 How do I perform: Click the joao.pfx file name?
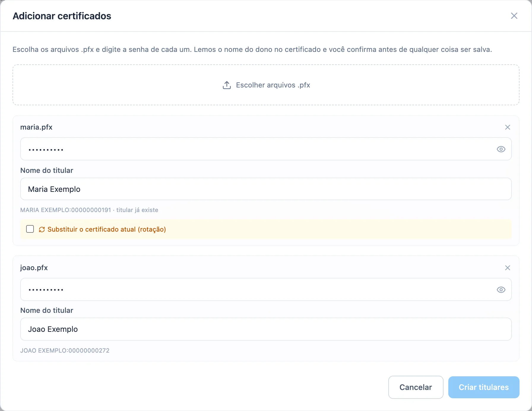[x=34, y=268]
